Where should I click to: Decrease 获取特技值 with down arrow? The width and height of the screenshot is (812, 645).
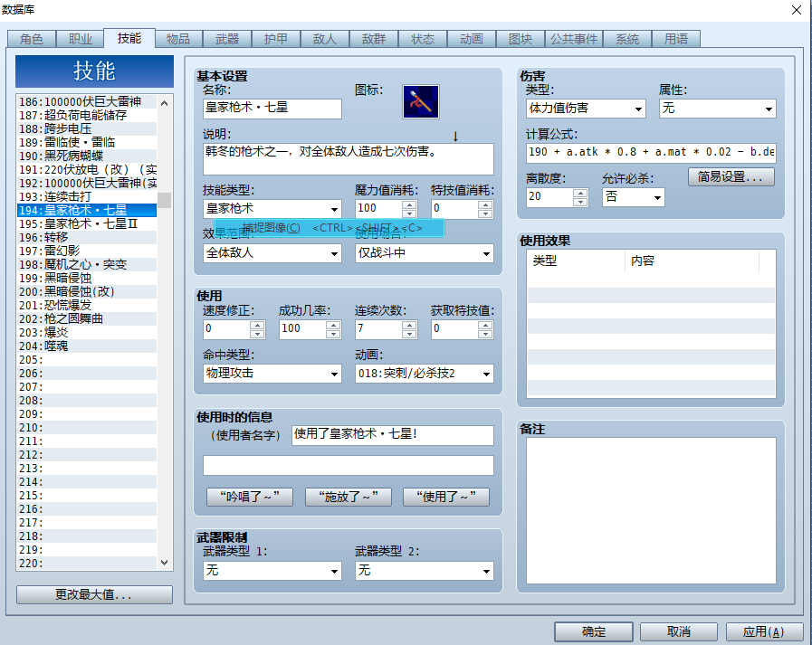coord(485,334)
